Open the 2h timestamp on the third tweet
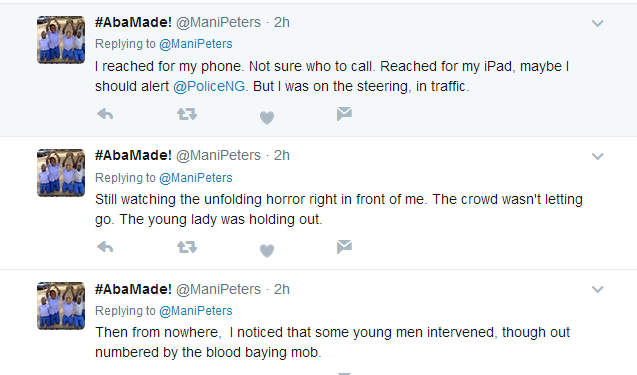Screen dimensions: 637x375 pyautogui.click(x=282, y=289)
